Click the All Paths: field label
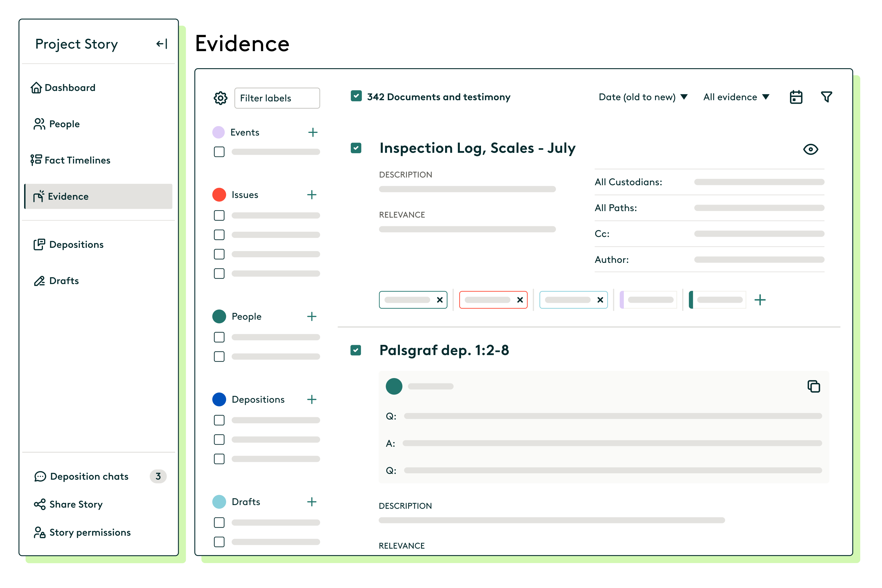The image size is (882, 588). (x=616, y=208)
